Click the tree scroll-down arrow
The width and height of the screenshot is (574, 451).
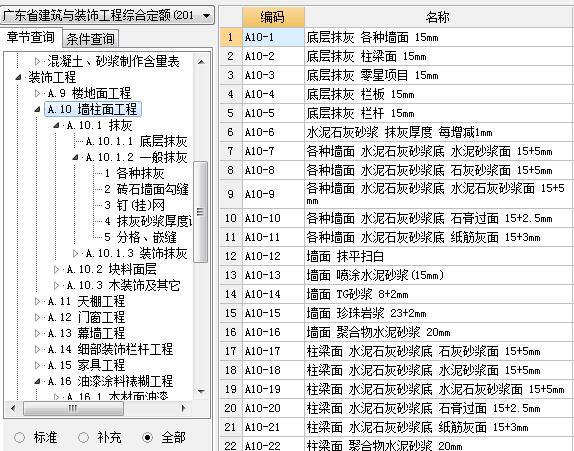[x=201, y=391]
